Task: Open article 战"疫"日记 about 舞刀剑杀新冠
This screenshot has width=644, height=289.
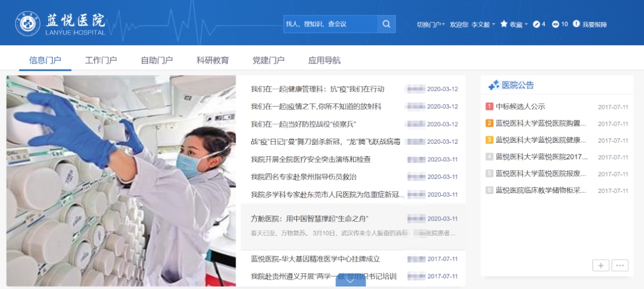Action: [x=325, y=142]
